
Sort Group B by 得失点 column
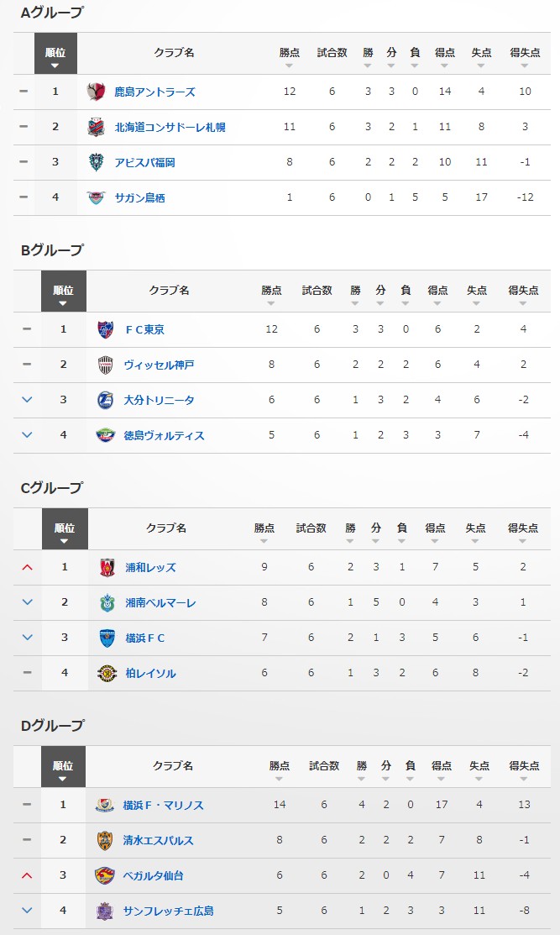(523, 294)
